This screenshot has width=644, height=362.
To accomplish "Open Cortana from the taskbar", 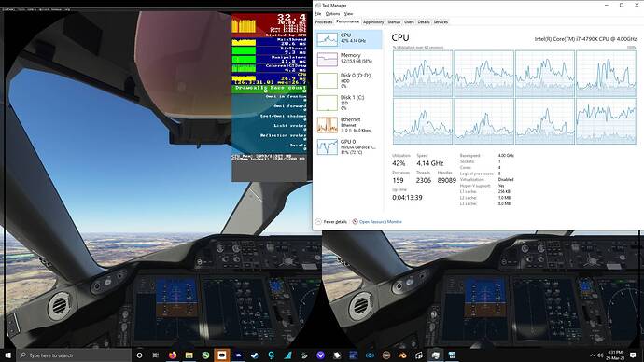I will point(139,355).
